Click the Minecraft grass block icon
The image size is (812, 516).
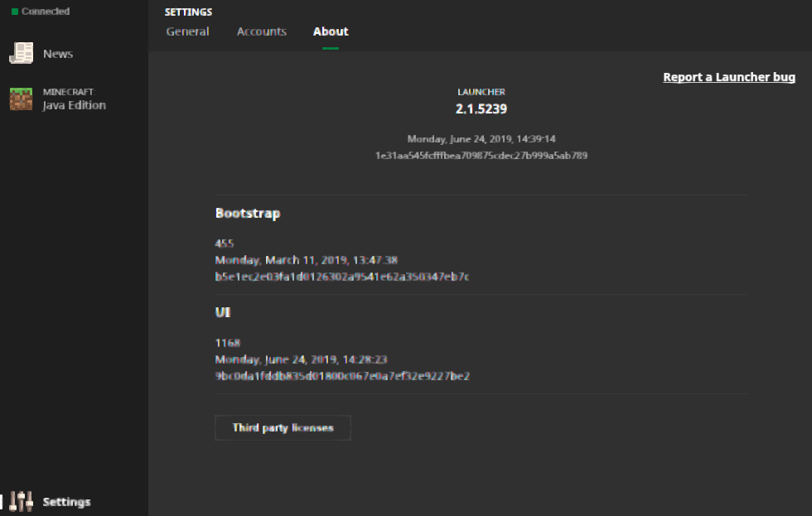pos(21,99)
